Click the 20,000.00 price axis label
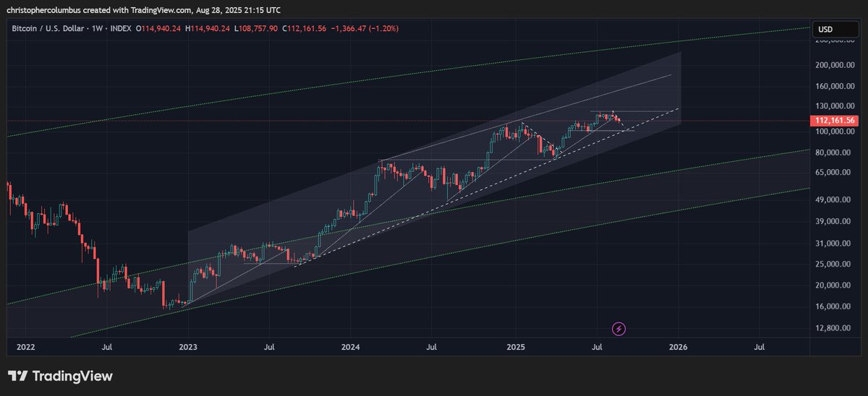This screenshot has width=868, height=396. click(x=834, y=285)
